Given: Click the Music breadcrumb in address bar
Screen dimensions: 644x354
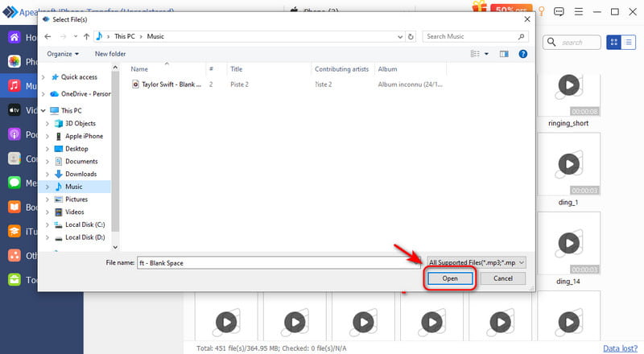Looking at the screenshot, I should pyautogui.click(x=155, y=36).
